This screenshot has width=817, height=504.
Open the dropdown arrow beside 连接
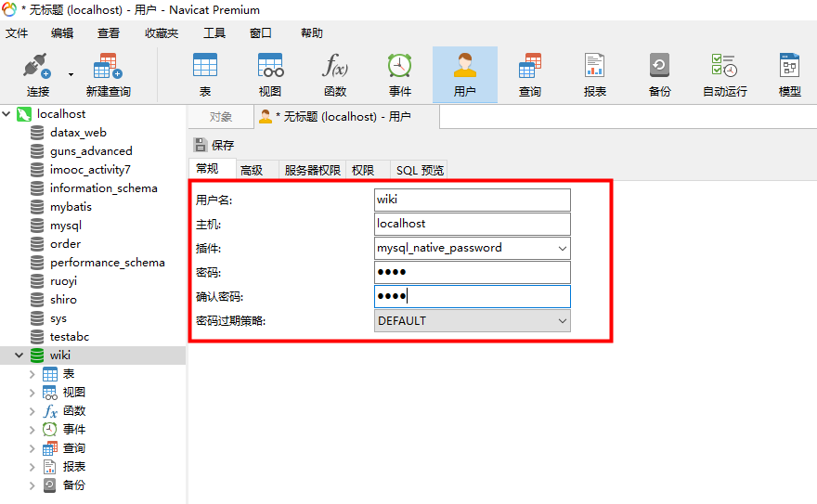pyautogui.click(x=71, y=74)
